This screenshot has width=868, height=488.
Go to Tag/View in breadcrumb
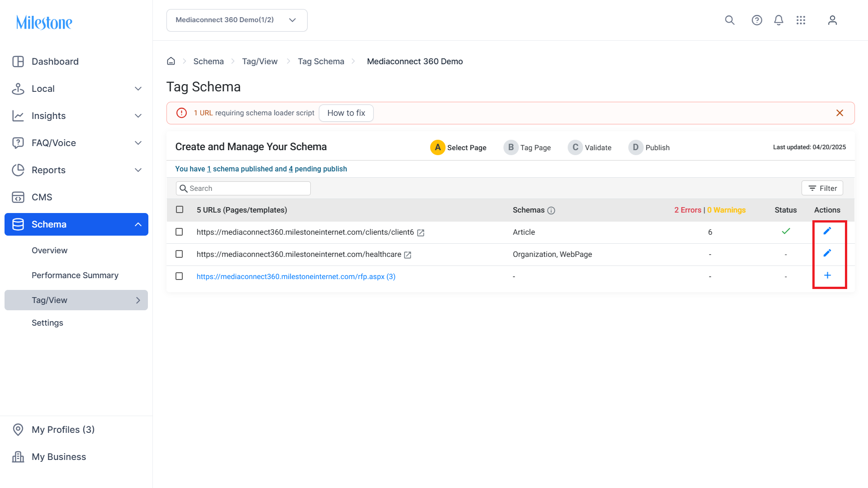click(x=260, y=61)
